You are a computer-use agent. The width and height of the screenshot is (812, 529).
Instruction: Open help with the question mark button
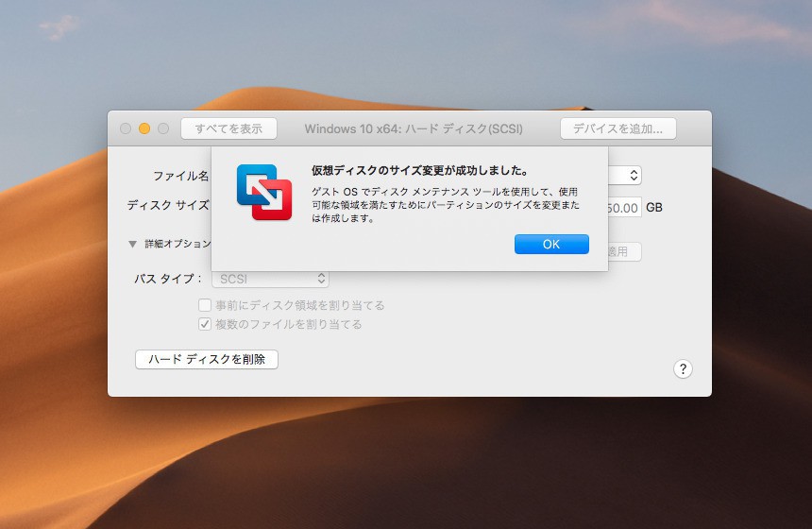click(683, 369)
